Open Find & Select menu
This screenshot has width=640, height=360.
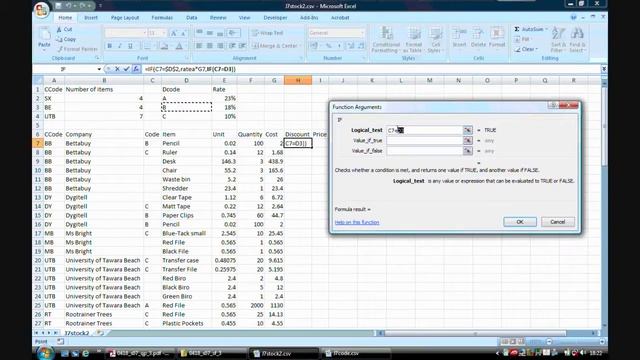coord(577,40)
